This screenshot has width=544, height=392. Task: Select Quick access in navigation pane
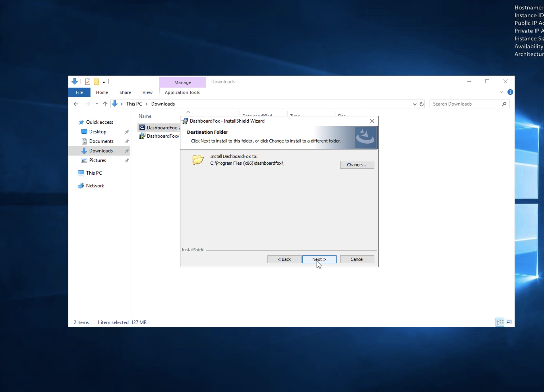pyautogui.click(x=99, y=122)
